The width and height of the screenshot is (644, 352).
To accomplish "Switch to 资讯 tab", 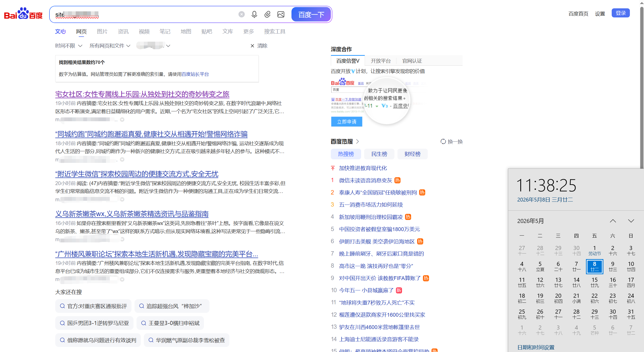I will pos(123,32).
